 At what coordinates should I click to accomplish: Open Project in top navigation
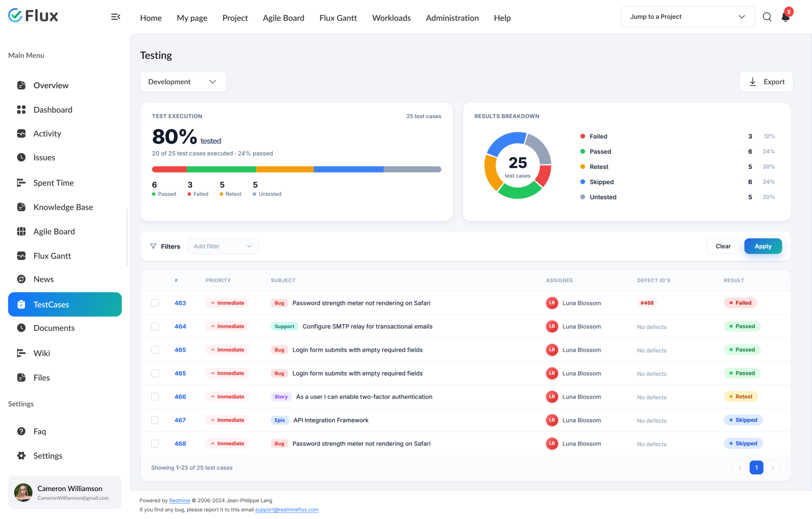(x=235, y=17)
